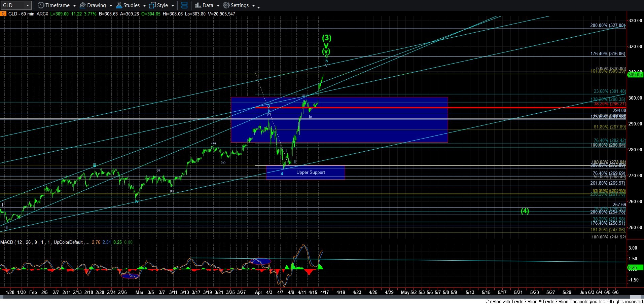Click the green (4) wave label
644x304 pixels.
point(525,211)
